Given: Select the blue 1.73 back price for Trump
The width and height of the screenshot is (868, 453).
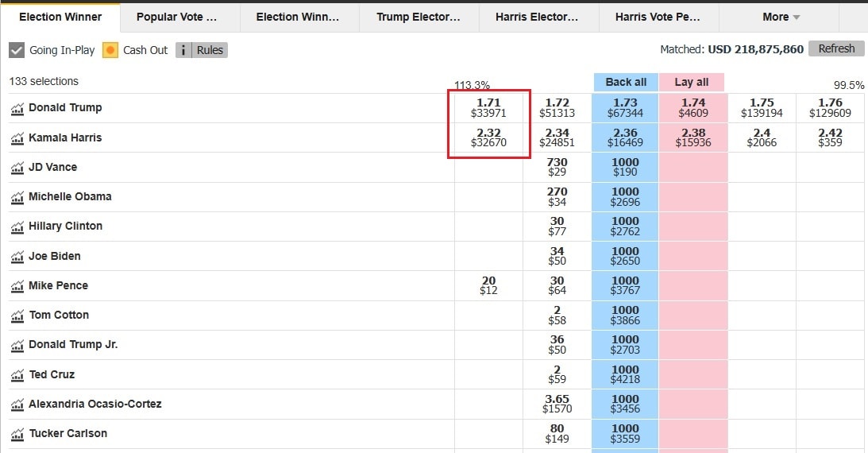Looking at the screenshot, I should pos(625,108).
